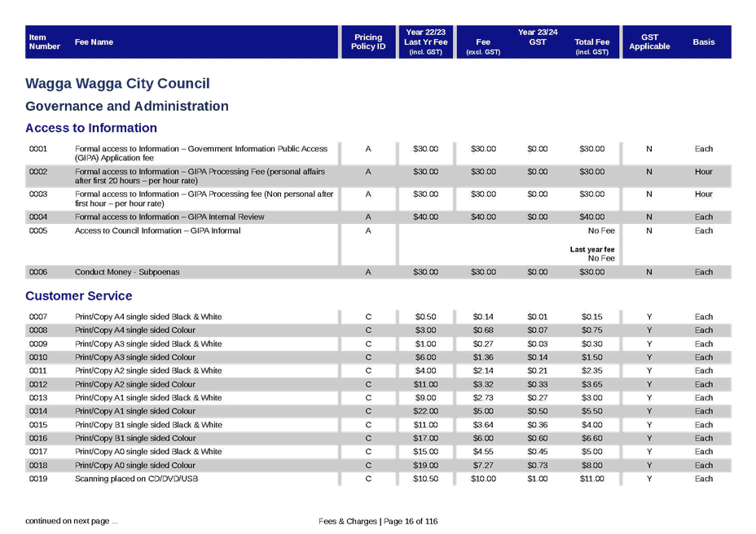Select the 'Governance and Administration' heading
The image size is (756, 534).
coord(127,106)
